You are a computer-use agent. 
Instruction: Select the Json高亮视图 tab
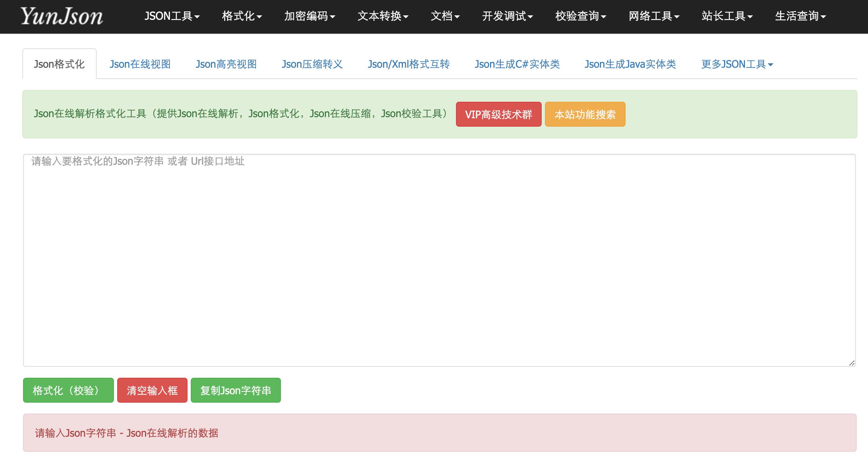coord(226,64)
